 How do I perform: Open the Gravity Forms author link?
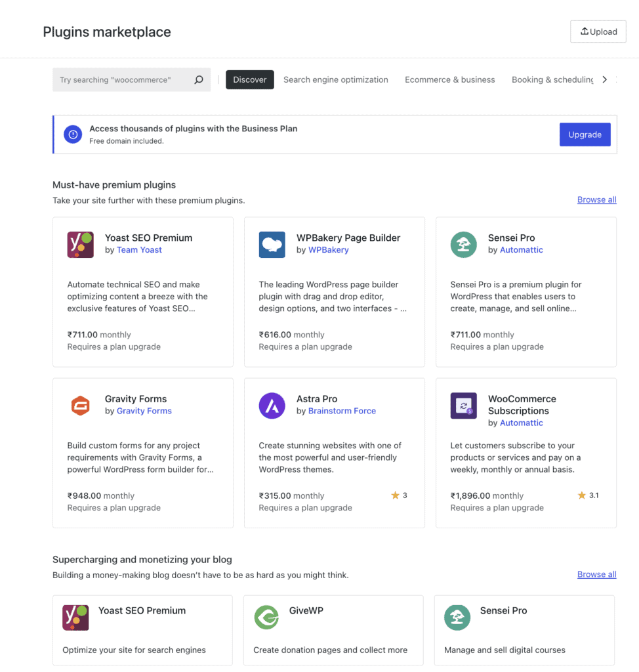144,411
